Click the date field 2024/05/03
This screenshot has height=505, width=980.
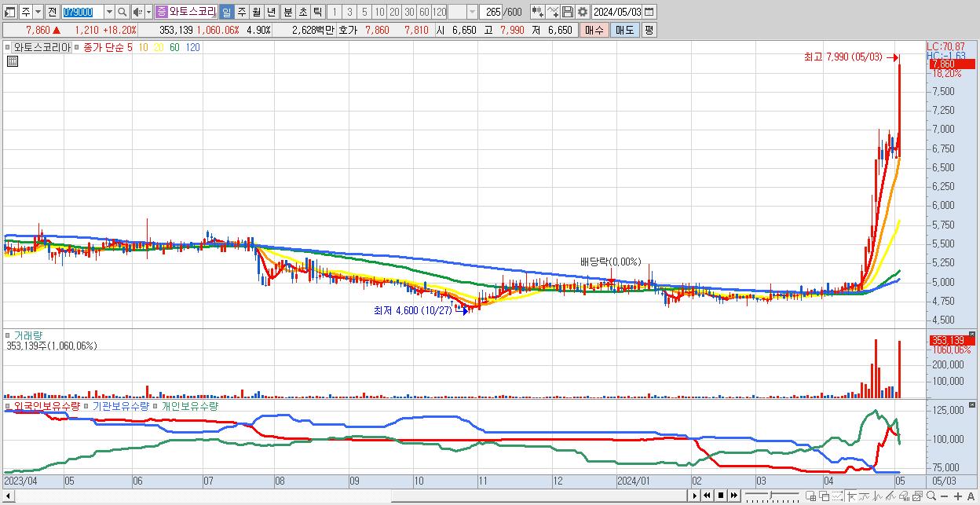click(x=617, y=12)
